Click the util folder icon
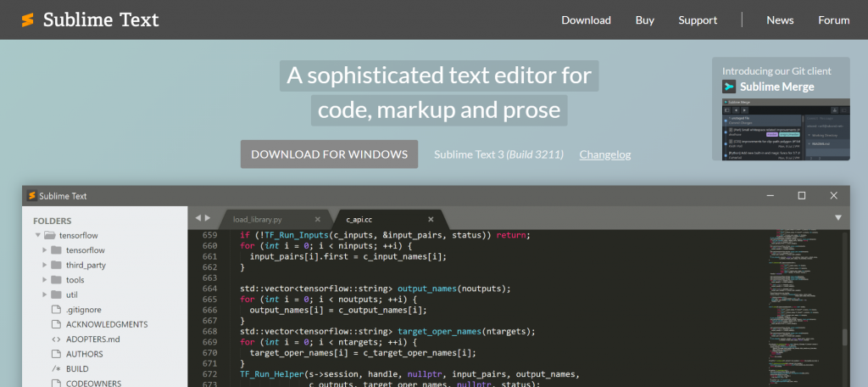The height and width of the screenshot is (387, 868). coord(56,294)
